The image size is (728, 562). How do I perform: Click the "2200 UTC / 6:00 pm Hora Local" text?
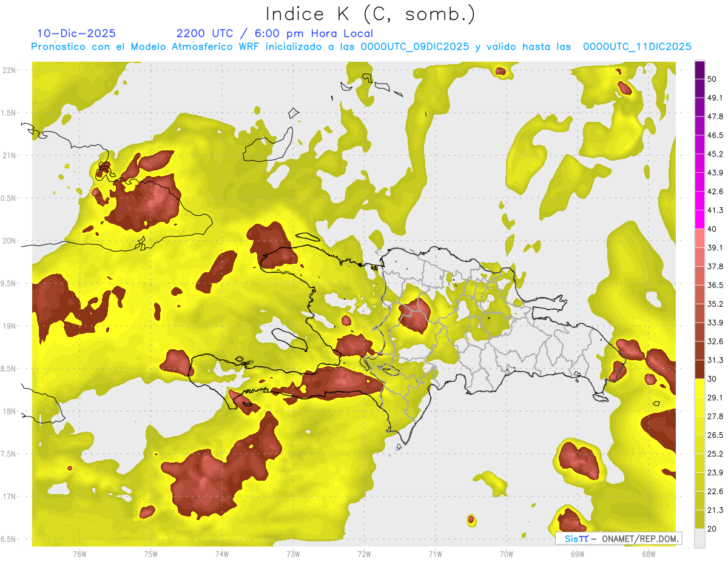274,33
